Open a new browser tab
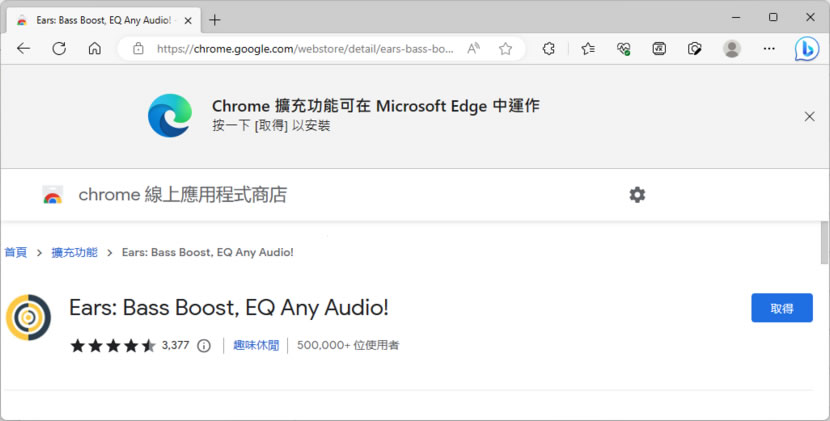The height and width of the screenshot is (421, 830). pyautogui.click(x=214, y=20)
